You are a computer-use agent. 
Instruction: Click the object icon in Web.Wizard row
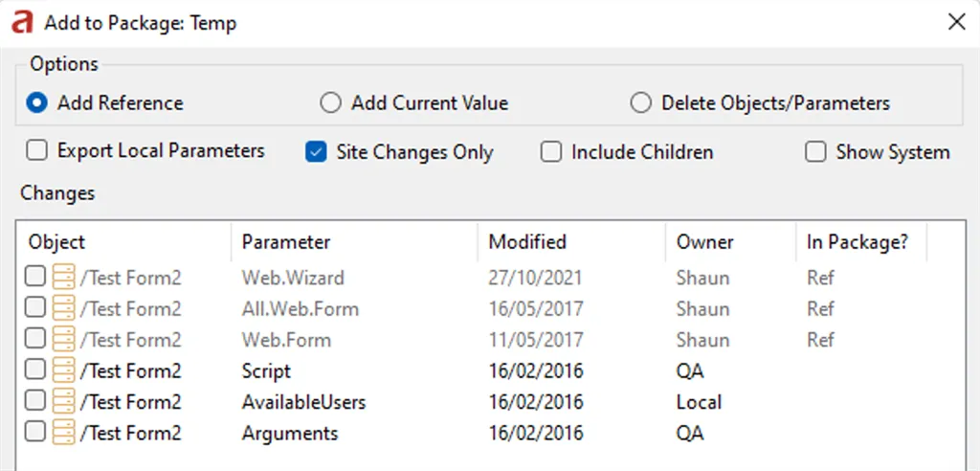pos(64,277)
